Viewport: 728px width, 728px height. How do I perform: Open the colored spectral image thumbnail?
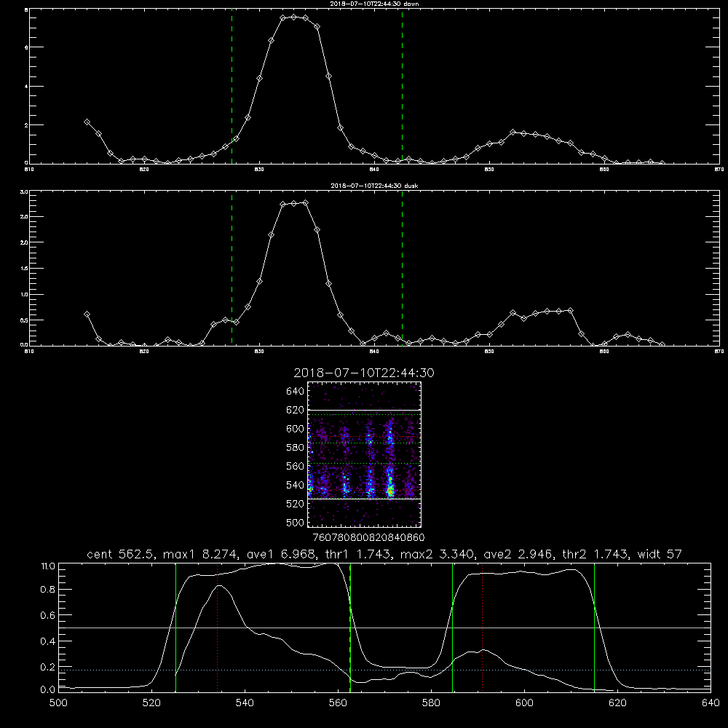(x=365, y=454)
